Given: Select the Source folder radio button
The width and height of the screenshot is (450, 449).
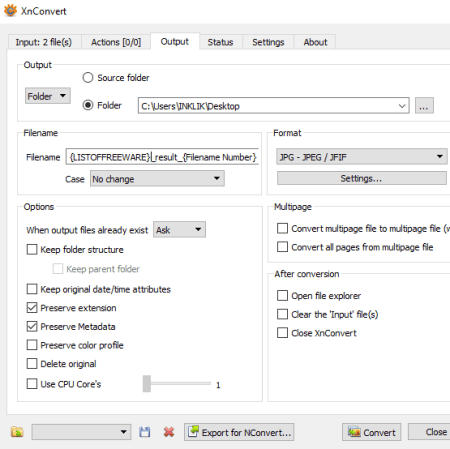Looking at the screenshot, I should point(88,78).
